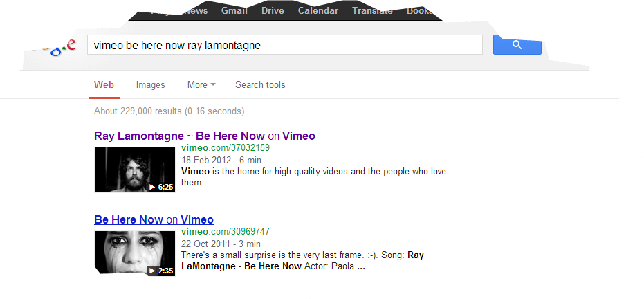
Task: Click the 6:25 play badge on the thumbnail
Action: pos(161,188)
